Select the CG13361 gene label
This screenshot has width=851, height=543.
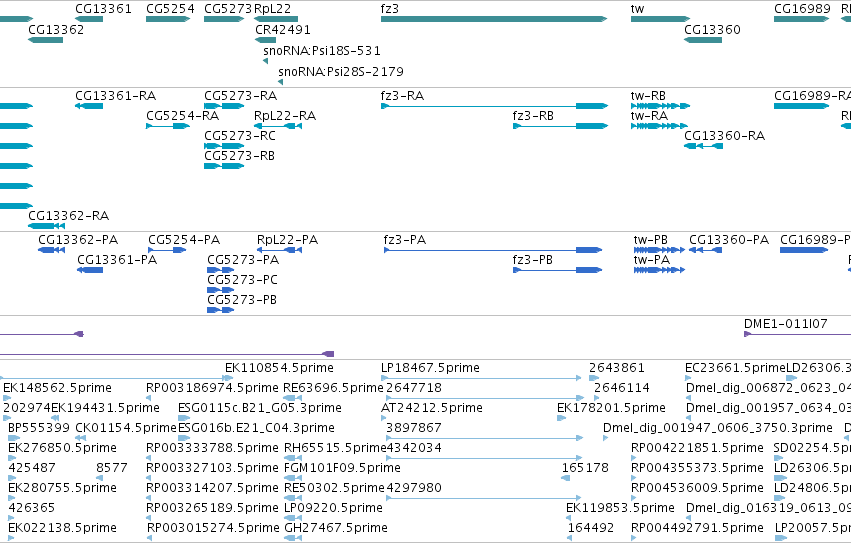pos(103,9)
